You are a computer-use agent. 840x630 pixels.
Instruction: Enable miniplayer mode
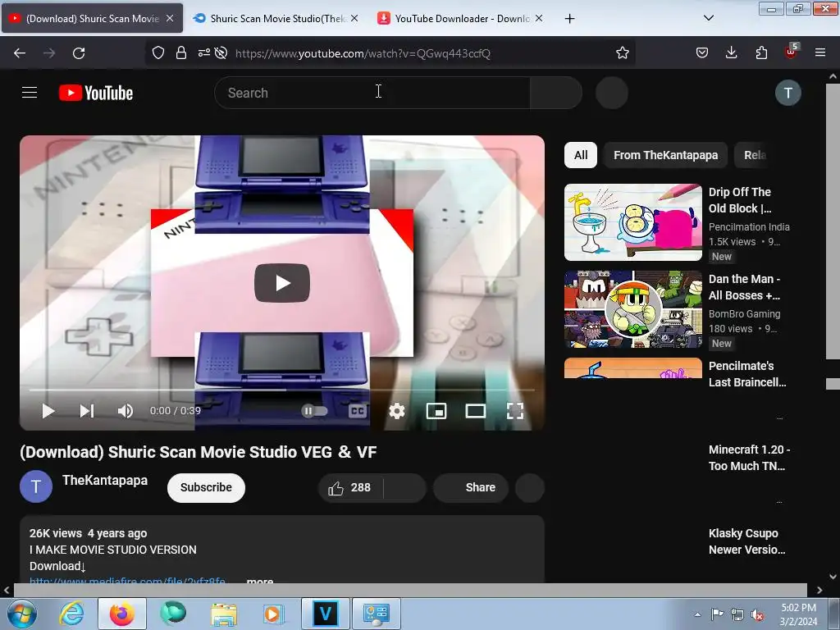pyautogui.click(x=436, y=411)
